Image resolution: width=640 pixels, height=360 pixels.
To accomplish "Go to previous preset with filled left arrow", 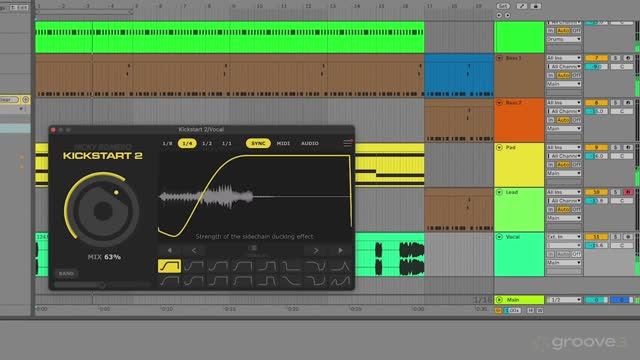I will pyautogui.click(x=169, y=250).
